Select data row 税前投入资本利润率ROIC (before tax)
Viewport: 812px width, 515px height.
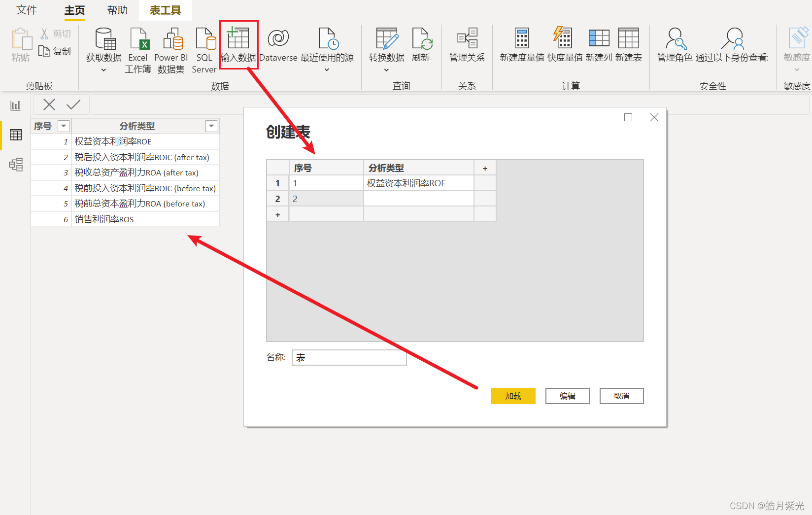(125, 188)
